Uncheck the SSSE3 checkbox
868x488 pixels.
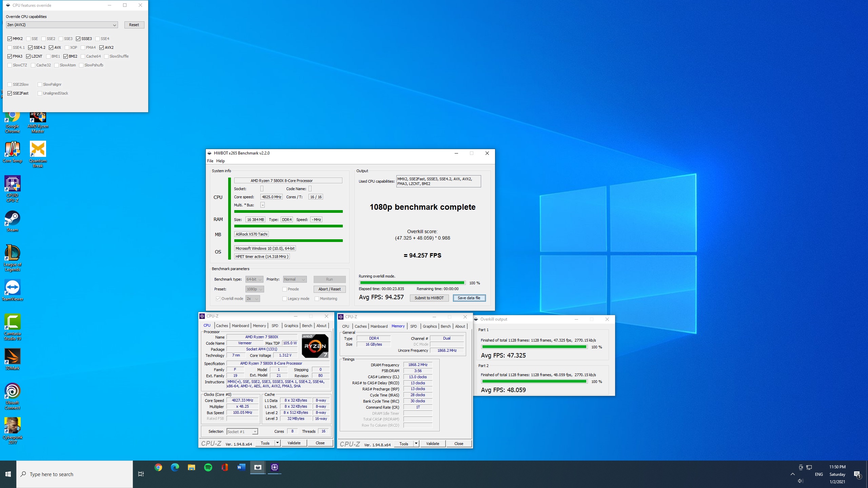78,39
